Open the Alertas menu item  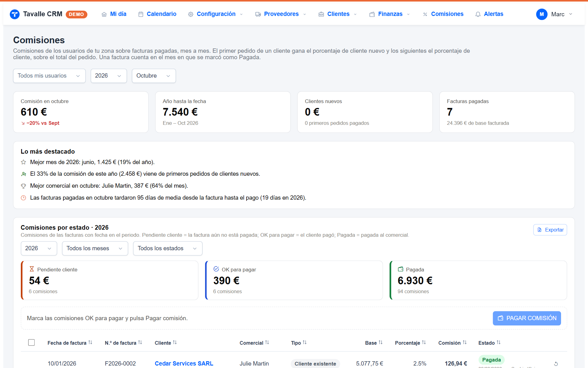pyautogui.click(x=489, y=14)
